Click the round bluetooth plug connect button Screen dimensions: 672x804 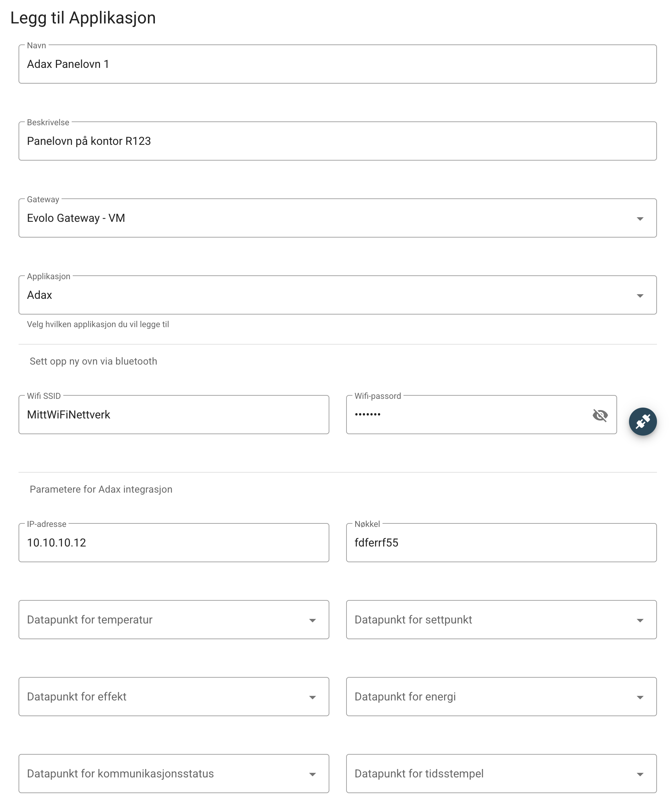pyautogui.click(x=643, y=422)
